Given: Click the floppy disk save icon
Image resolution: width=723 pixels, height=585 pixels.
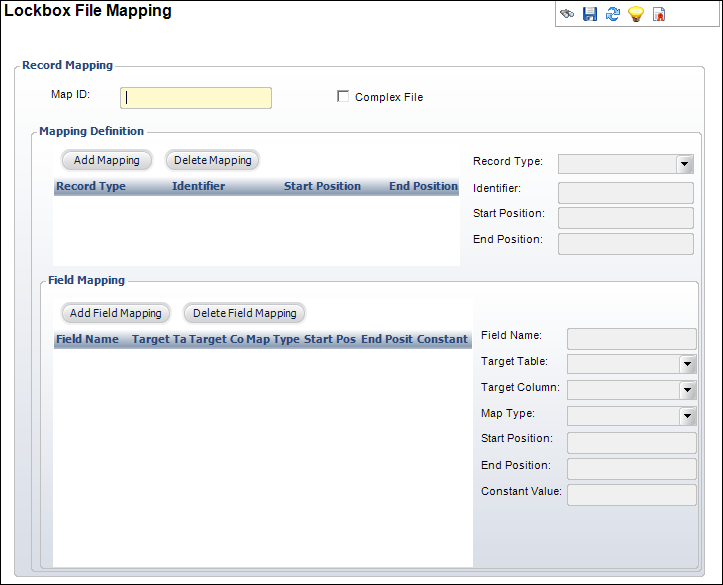Looking at the screenshot, I should [x=590, y=14].
